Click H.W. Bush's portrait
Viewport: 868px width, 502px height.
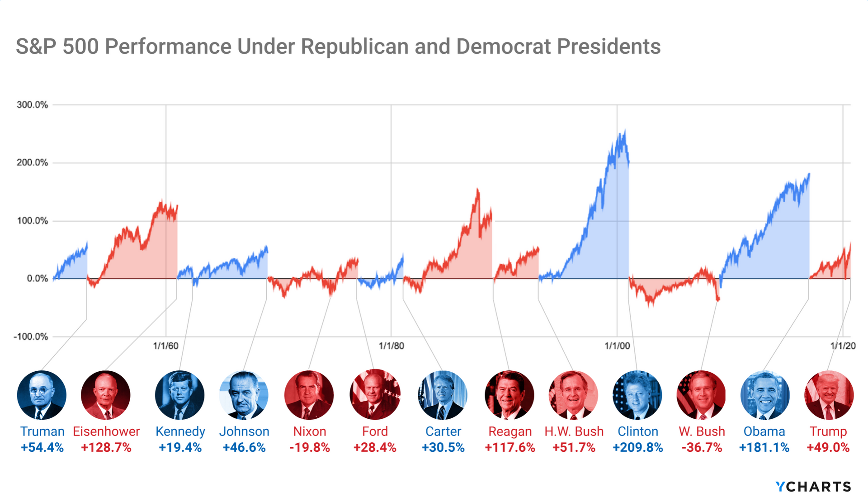574,395
